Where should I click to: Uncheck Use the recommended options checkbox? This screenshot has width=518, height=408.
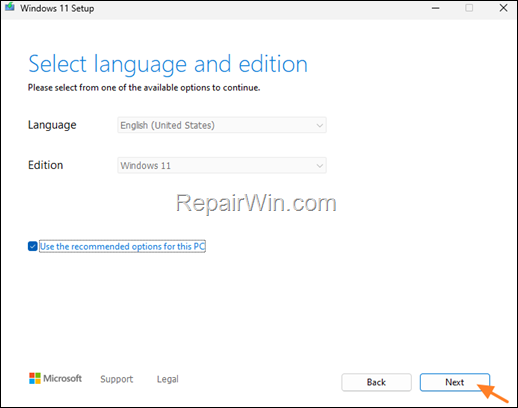click(33, 246)
